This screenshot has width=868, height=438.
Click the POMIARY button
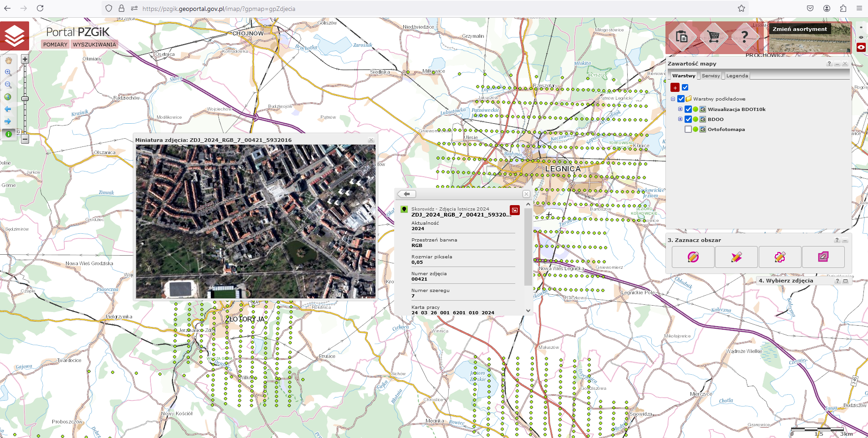[x=55, y=45]
